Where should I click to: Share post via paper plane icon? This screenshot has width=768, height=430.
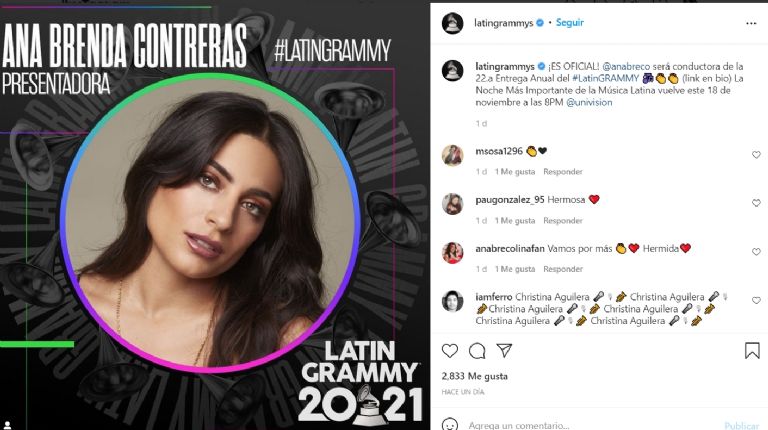(504, 350)
